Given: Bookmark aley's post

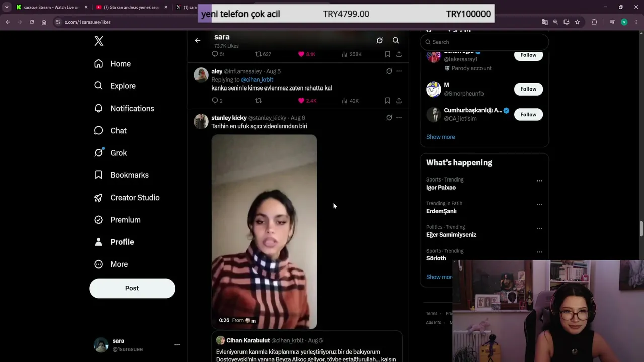Looking at the screenshot, I should [x=387, y=101].
